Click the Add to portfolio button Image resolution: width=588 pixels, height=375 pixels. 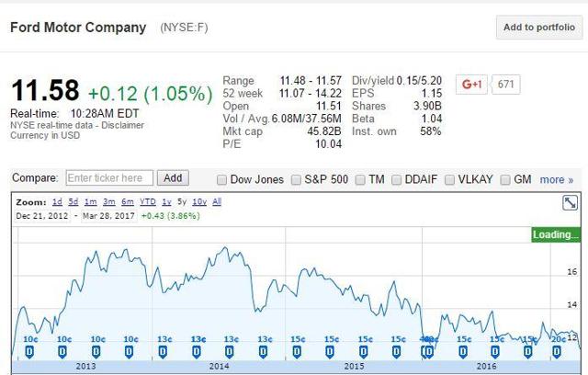click(537, 28)
